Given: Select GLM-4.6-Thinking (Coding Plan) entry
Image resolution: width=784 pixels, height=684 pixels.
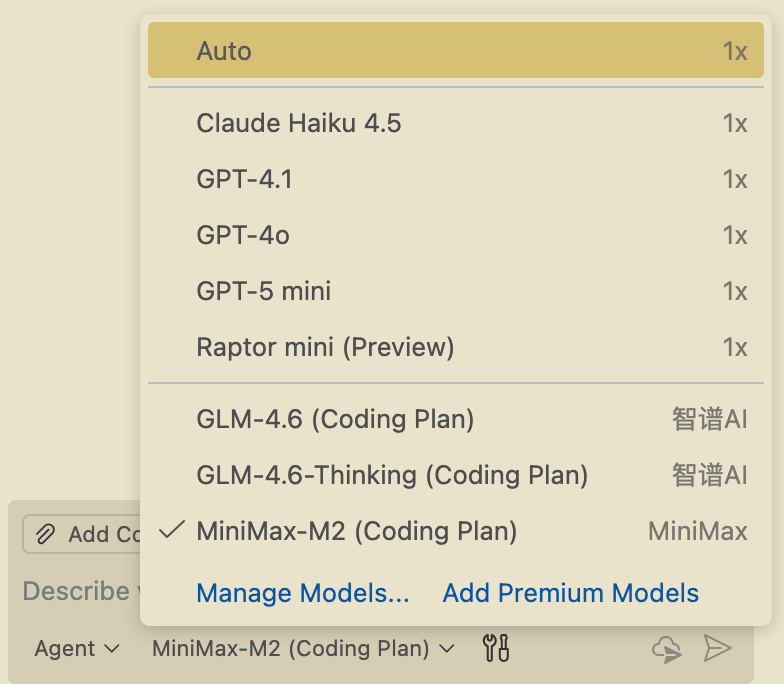Looking at the screenshot, I should [456, 475].
